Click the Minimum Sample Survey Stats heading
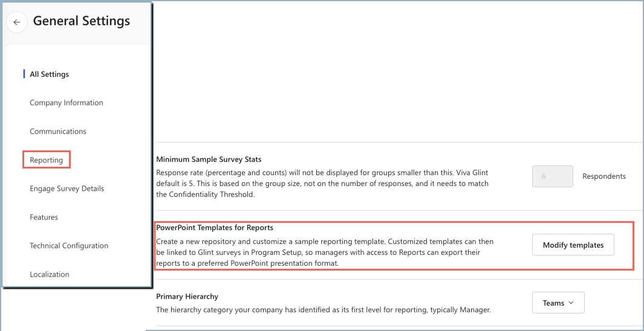This screenshot has height=331, width=644. (x=209, y=159)
